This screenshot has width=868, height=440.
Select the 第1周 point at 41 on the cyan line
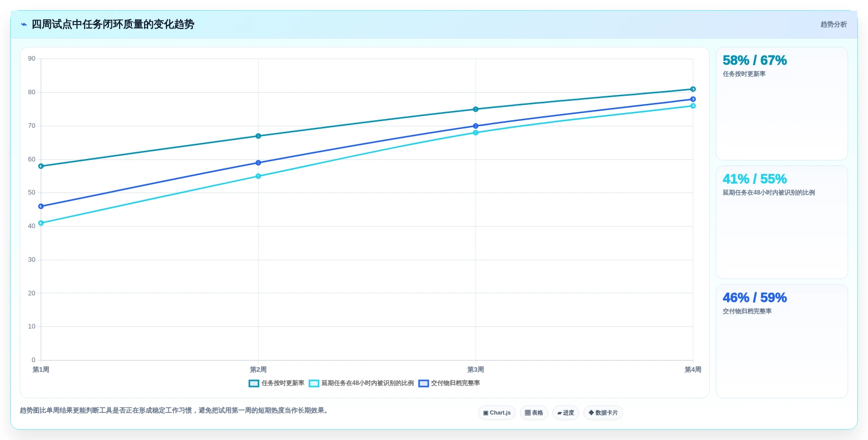(x=41, y=223)
